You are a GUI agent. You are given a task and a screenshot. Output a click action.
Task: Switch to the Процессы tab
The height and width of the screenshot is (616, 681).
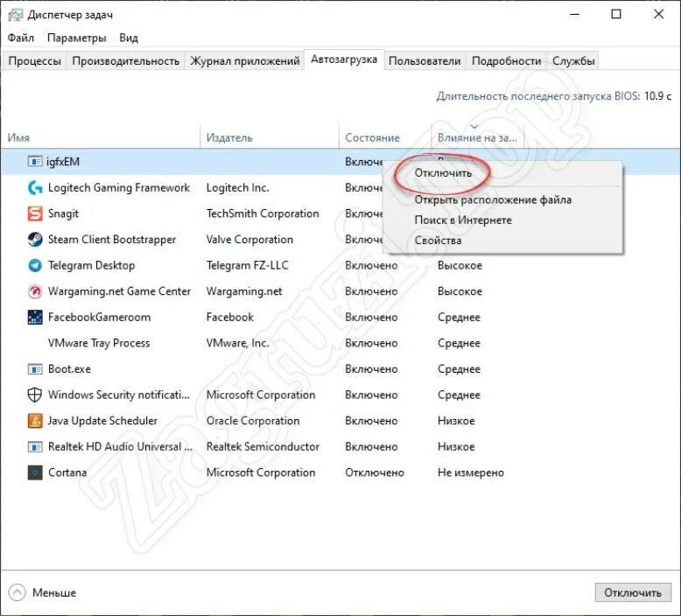click(x=34, y=60)
